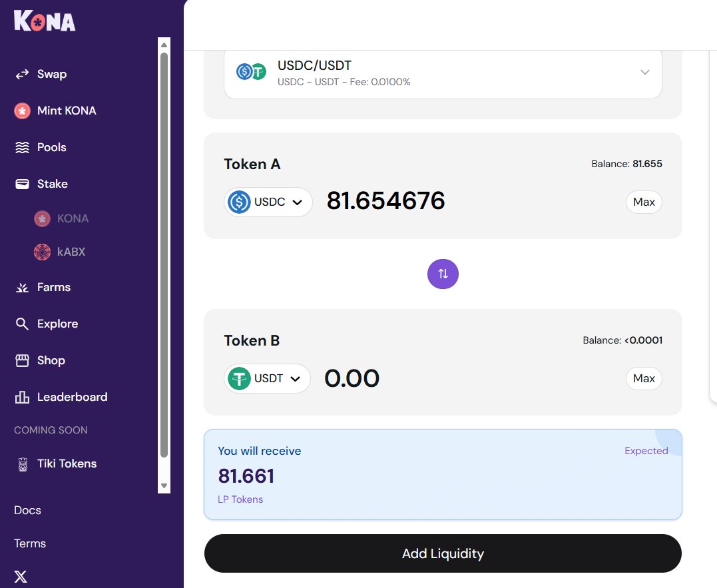Click the sidebar scrollbar thumb
717x588 pixels.
point(164,255)
